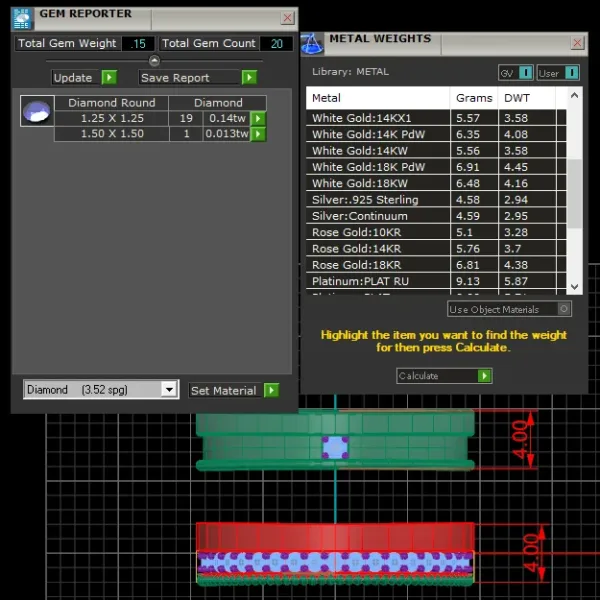Viewport: 600px width, 600px height.
Task: Click the Metal Weights scale icon
Action: pos(312,44)
